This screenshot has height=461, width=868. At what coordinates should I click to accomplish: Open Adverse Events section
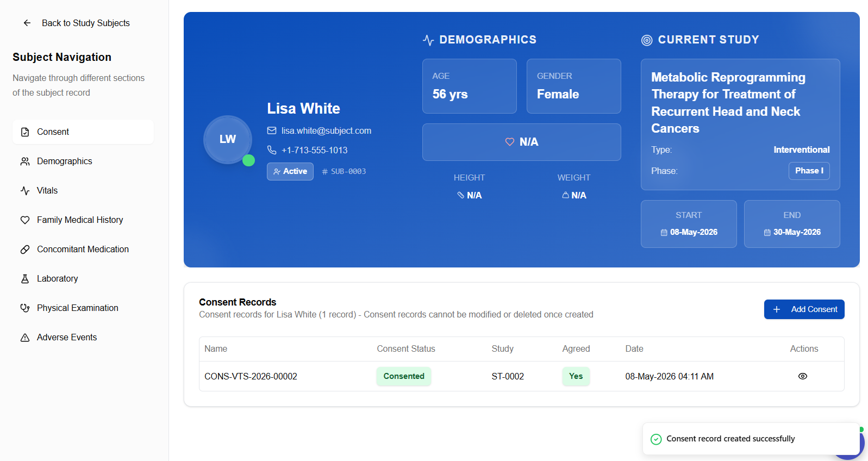(x=83, y=338)
